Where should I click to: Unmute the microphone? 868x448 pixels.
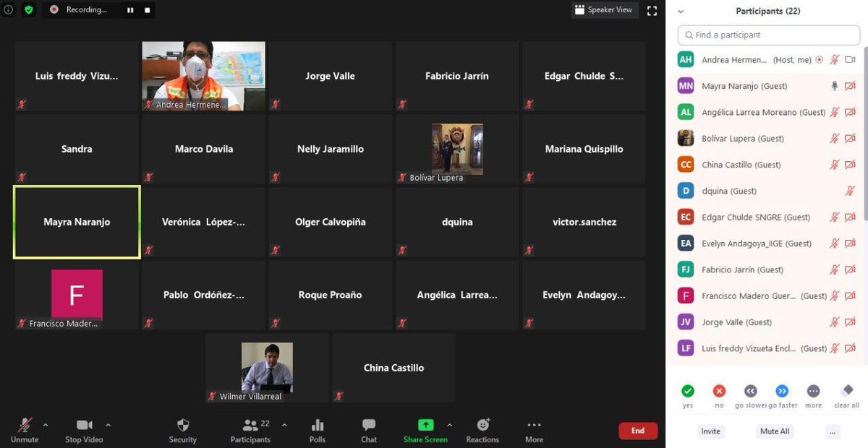coord(25,431)
